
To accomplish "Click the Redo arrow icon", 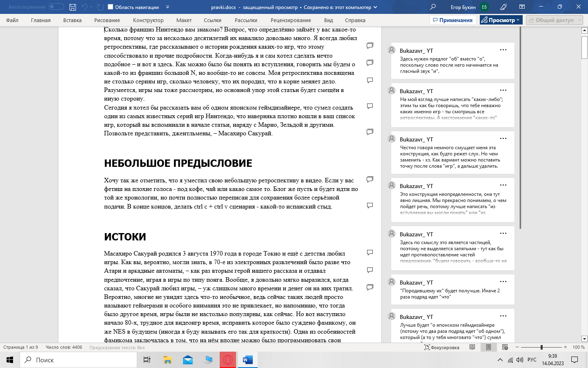I will 100,7.
